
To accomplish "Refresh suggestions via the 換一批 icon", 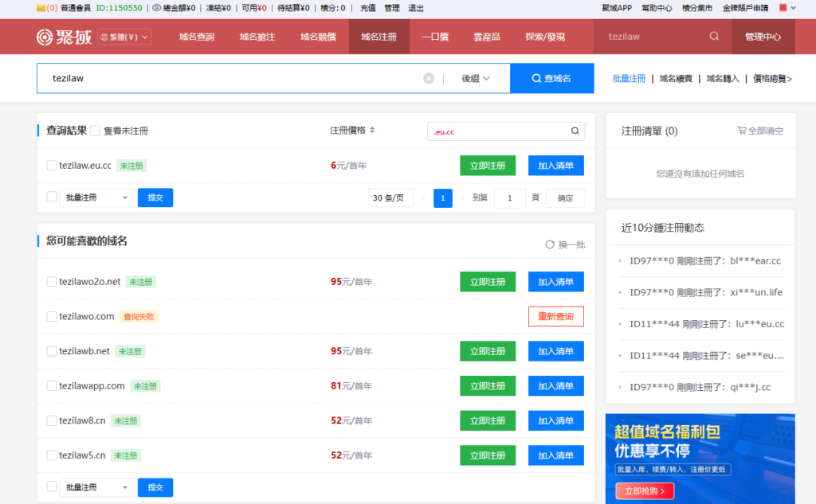I will pos(548,244).
